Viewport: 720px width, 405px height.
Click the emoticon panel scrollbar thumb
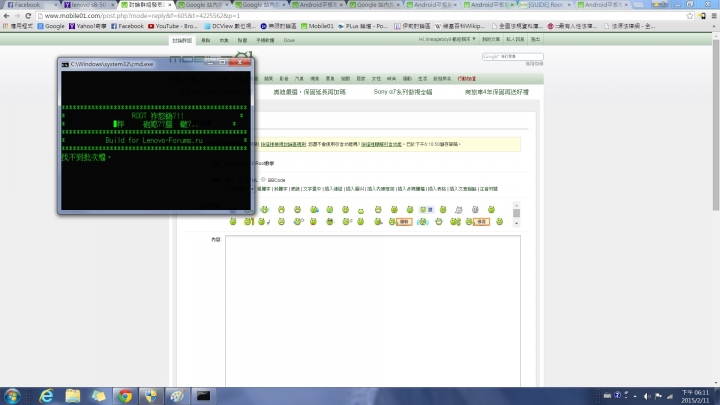516,213
